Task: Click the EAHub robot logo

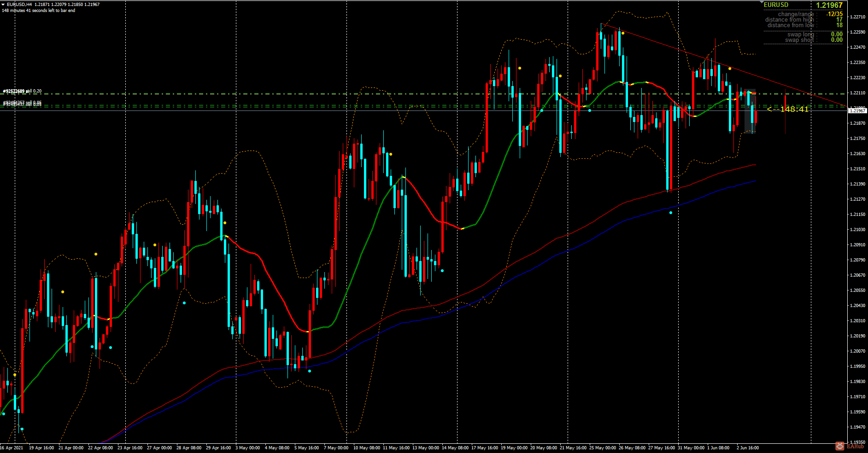Action: 840,447
